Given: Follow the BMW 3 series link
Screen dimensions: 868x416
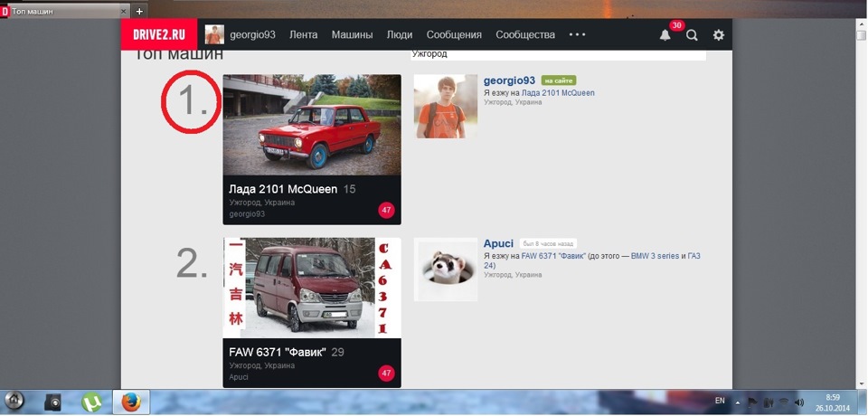Looking at the screenshot, I should point(655,256).
